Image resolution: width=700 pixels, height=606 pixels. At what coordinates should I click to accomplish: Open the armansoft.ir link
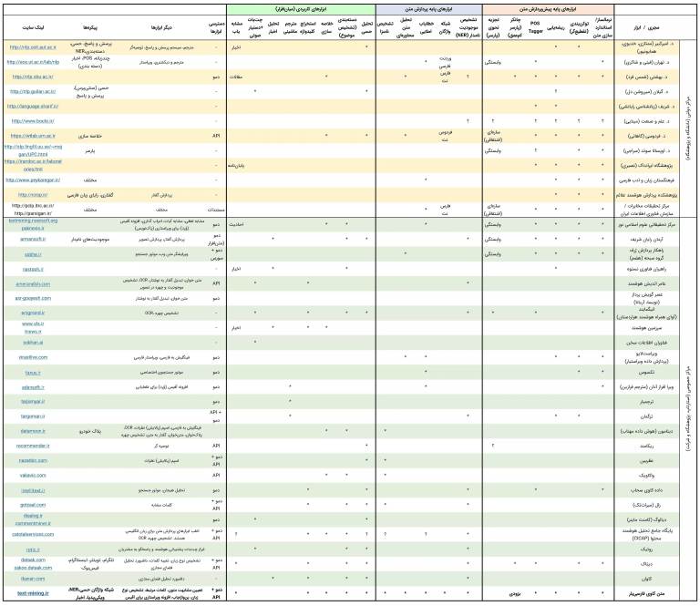pos(33,239)
